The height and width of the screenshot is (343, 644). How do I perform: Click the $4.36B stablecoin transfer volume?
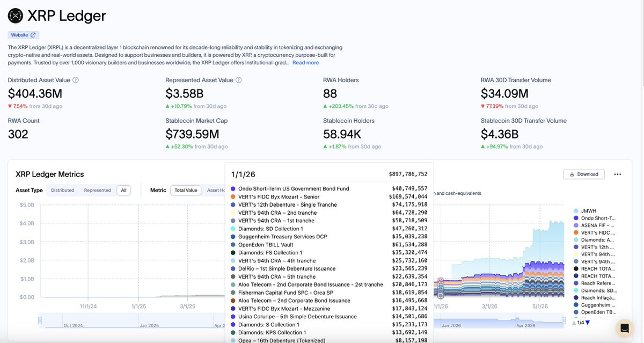click(500, 134)
